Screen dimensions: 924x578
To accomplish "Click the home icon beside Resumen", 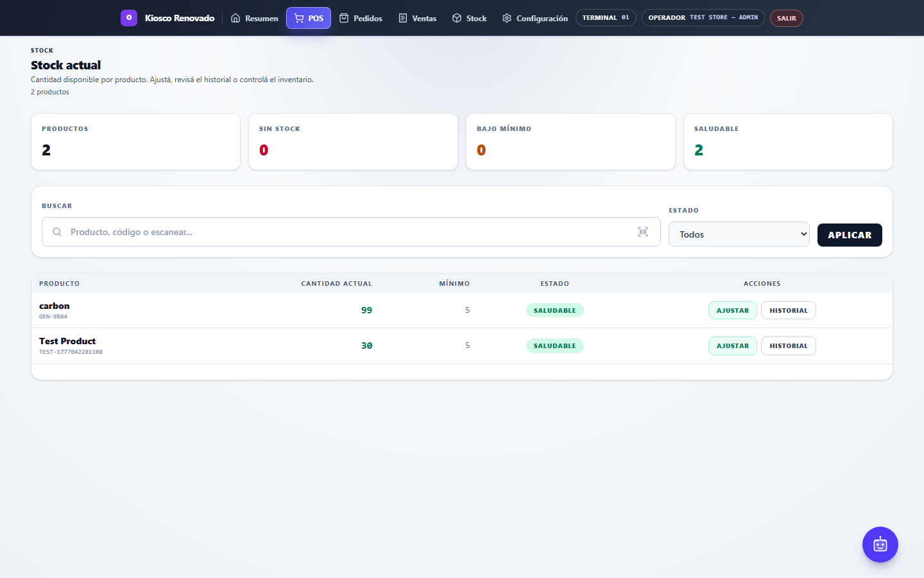I will (235, 18).
